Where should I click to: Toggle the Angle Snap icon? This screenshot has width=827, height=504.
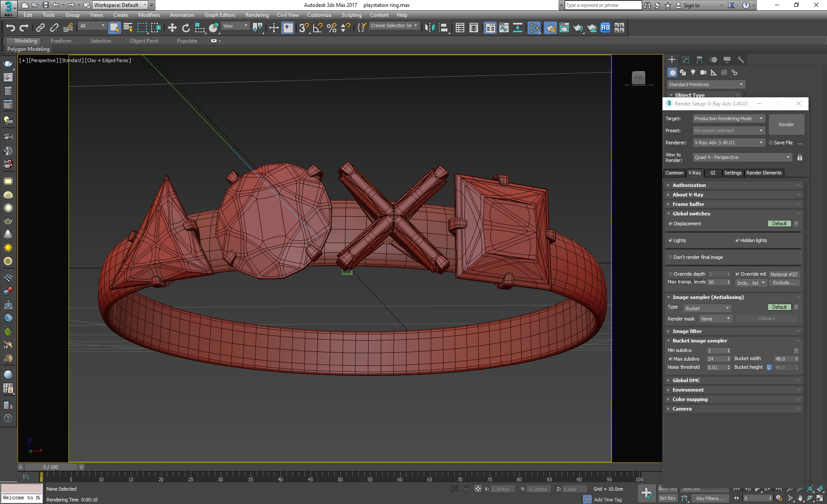[x=317, y=28]
